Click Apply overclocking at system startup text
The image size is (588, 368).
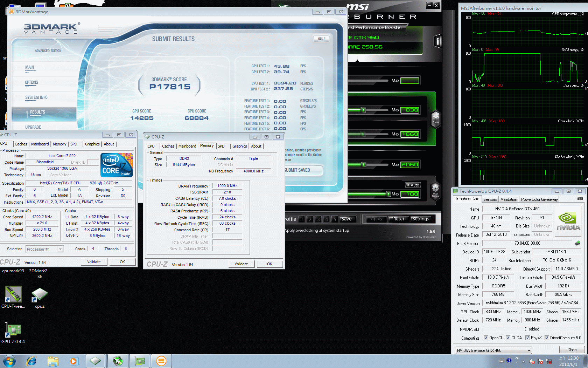point(317,231)
